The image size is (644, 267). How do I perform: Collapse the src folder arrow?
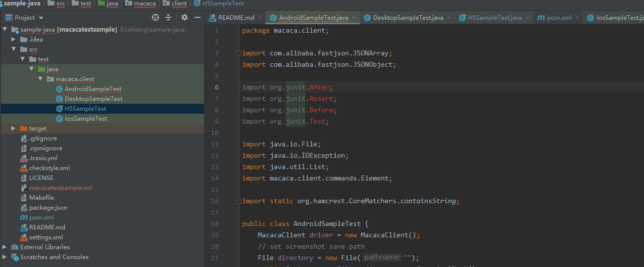coord(14,49)
